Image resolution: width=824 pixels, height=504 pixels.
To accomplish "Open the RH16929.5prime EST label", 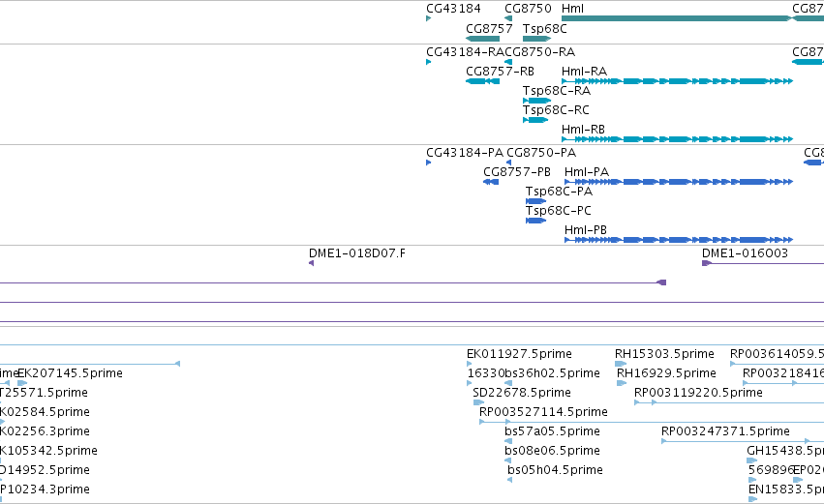I will pyautogui.click(x=666, y=373).
